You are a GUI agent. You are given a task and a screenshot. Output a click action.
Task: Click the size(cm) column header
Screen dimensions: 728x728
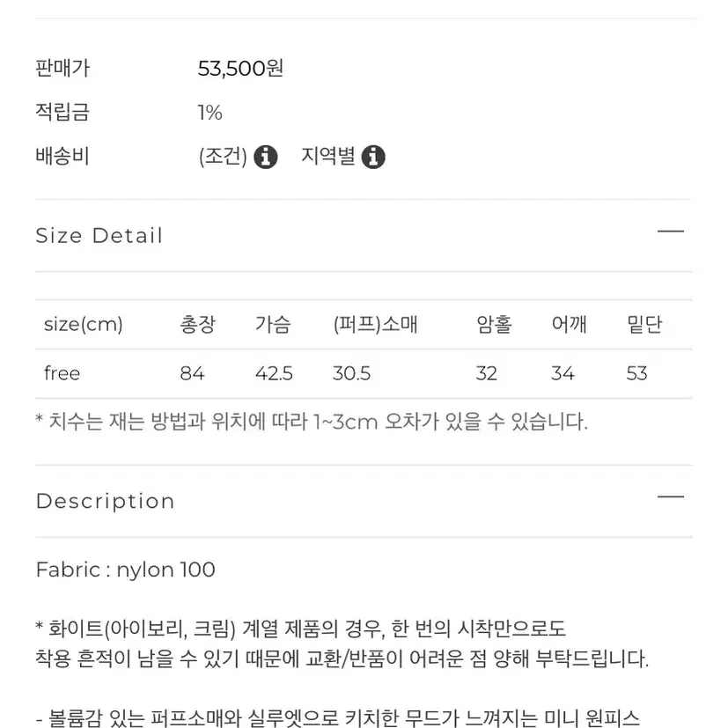coord(83,324)
